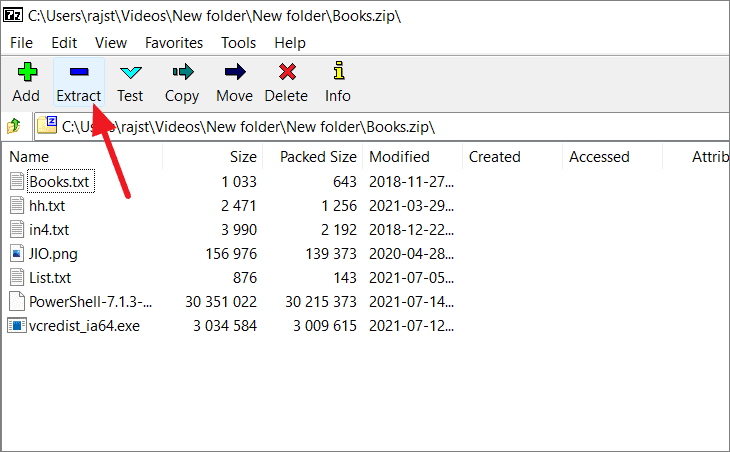Screen dimensions: 730x452
Task: Select the vcredist_ia64.exe file
Action: pos(84,326)
